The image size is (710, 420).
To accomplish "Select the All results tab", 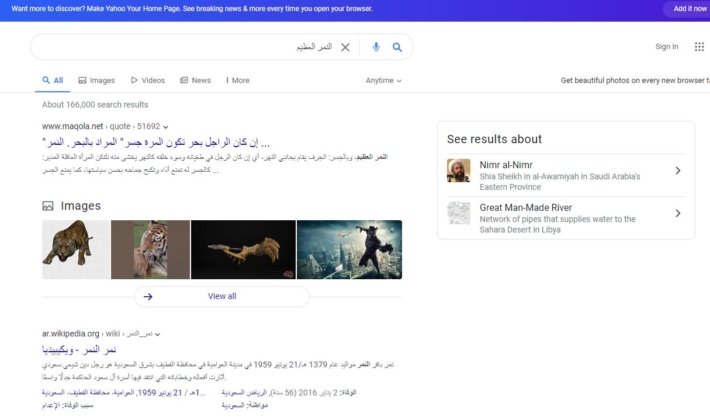I will [53, 81].
